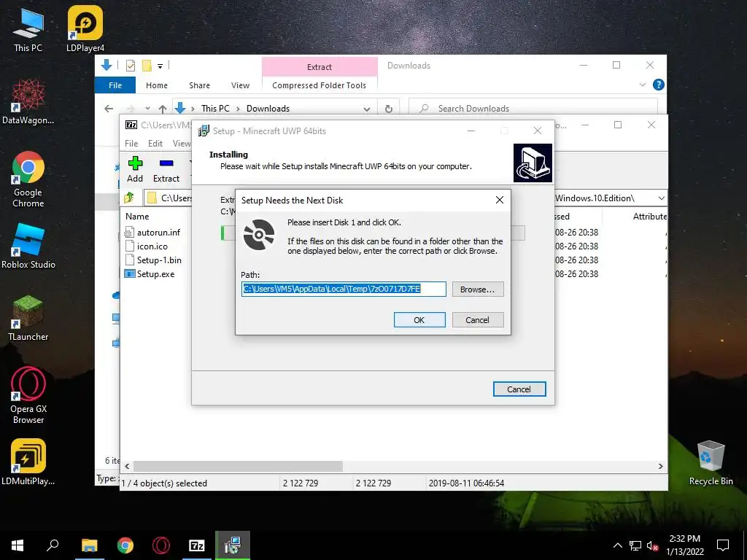Open LDMultiPlayer desktop shortcut

tap(28, 462)
